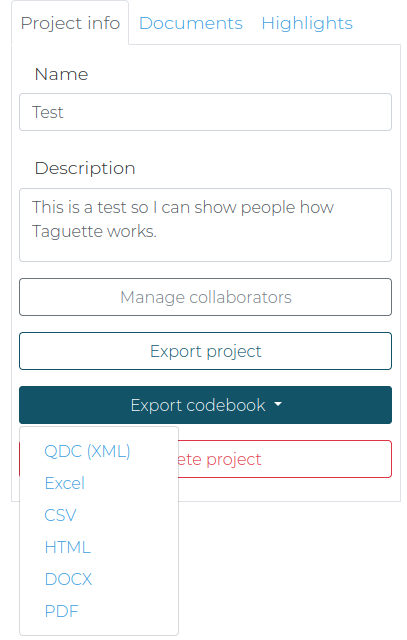
Task: Open the Export codebook dropdown button
Action: 205,405
